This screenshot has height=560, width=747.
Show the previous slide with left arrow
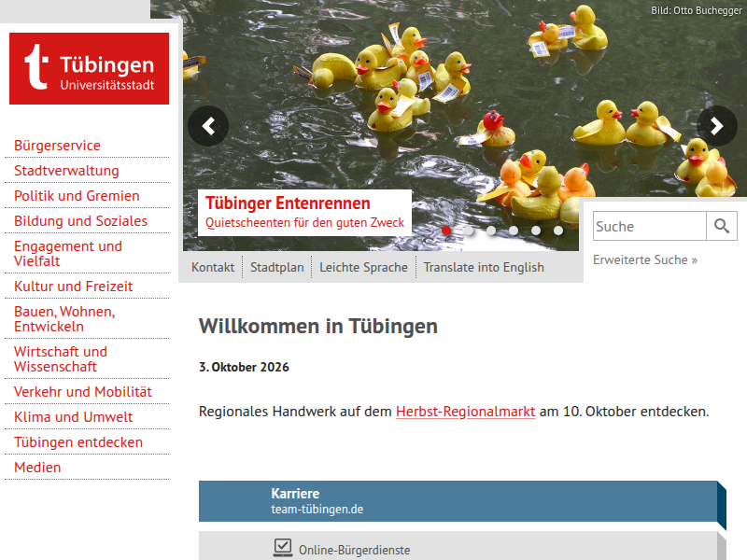click(208, 126)
